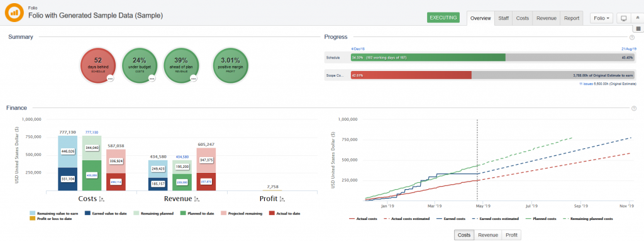Toggle Actual costs line legend item

[x=363, y=219]
